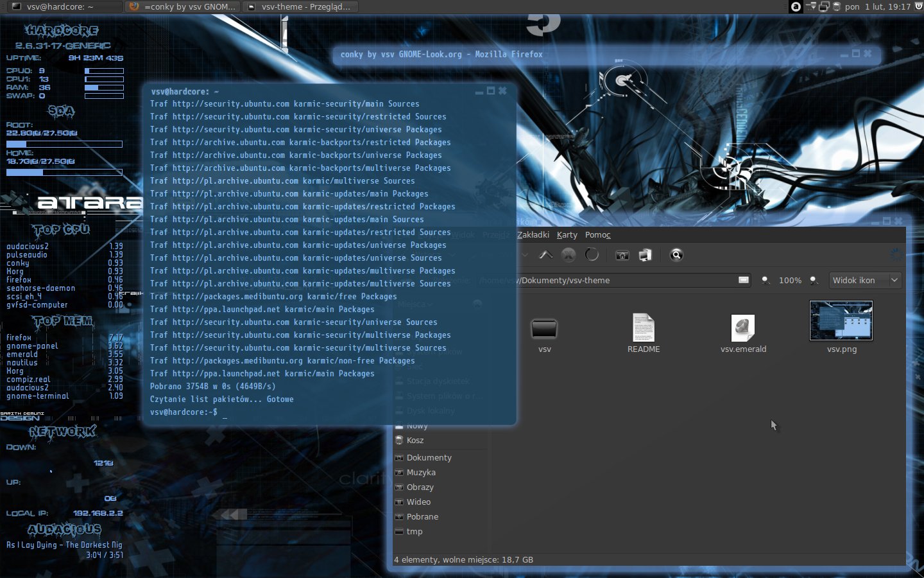924x578 pixels.
Task: Click status bar '4 elementy, wolne miejsce'
Action: [x=463, y=560]
